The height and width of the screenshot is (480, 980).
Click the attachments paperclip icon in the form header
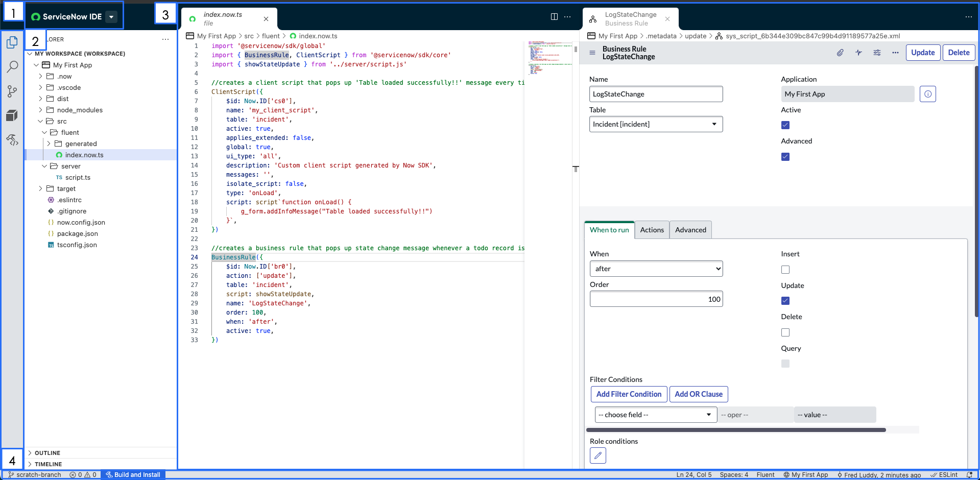click(x=840, y=53)
